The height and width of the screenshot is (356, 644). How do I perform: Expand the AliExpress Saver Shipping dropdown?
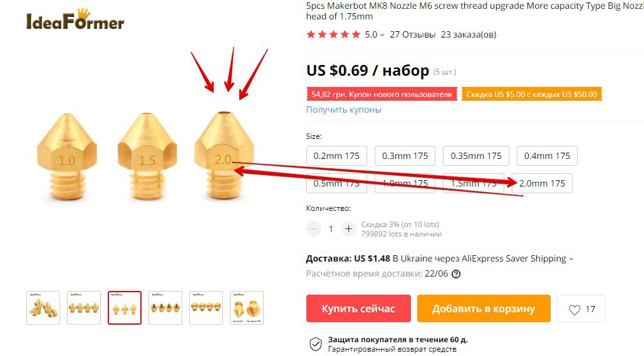[571, 259]
